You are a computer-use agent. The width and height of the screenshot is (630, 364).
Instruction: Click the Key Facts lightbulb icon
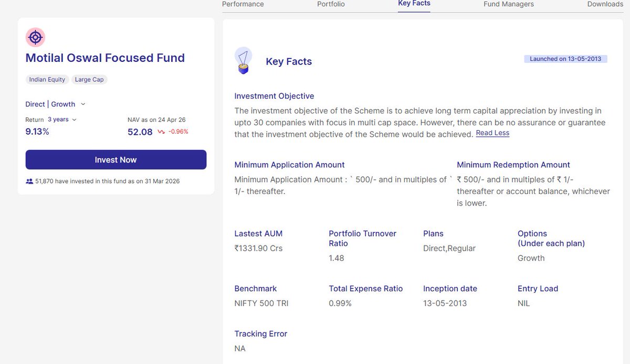coord(243,60)
